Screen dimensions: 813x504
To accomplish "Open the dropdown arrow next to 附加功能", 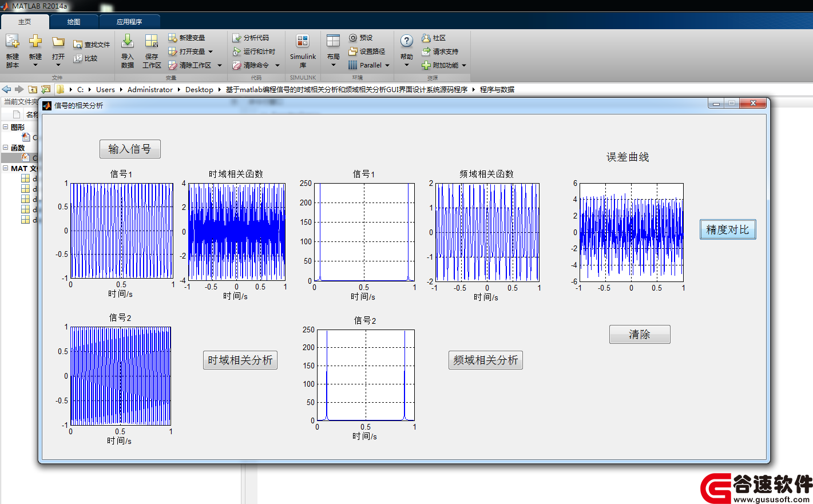I will pos(464,65).
